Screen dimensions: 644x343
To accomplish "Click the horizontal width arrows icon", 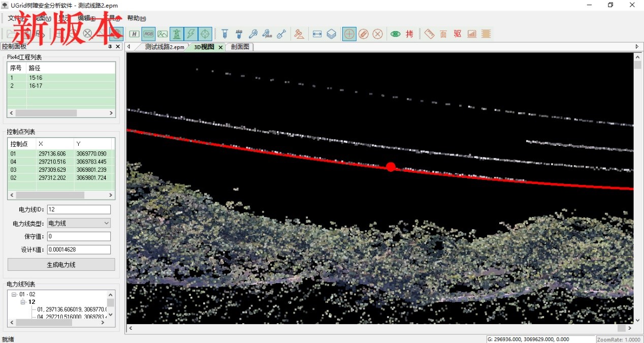I will coord(317,34).
